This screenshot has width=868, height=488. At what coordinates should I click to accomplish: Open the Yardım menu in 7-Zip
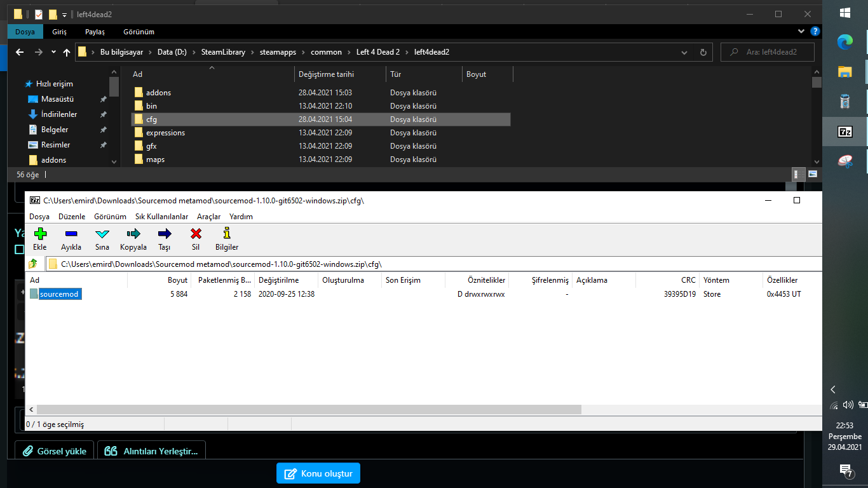point(241,217)
